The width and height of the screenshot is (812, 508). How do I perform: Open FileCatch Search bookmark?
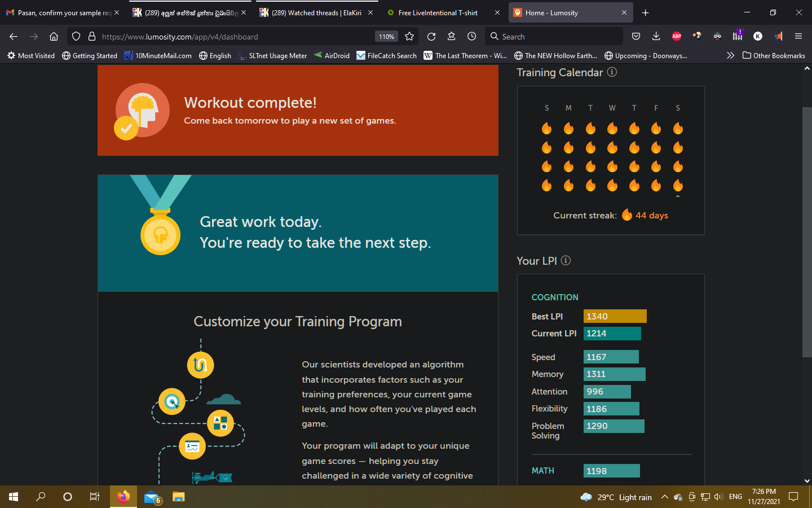click(386, 55)
